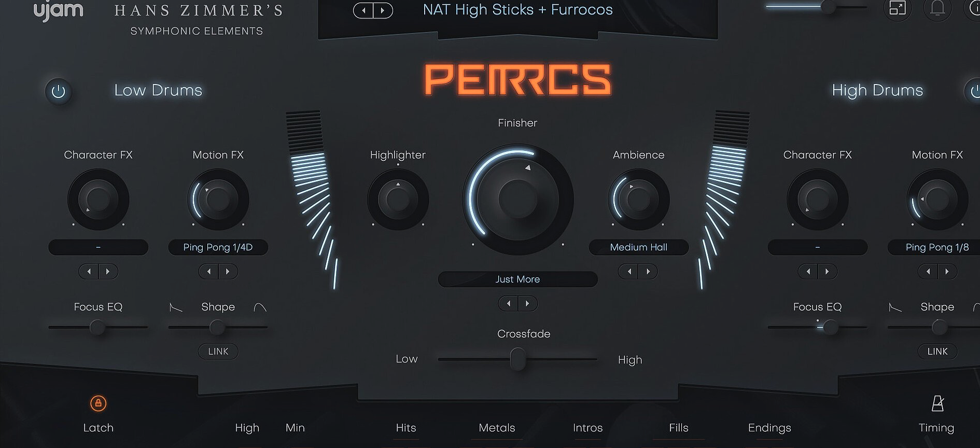
Task: Next High Drums Motion FX mode arrow
Action: [947, 271]
